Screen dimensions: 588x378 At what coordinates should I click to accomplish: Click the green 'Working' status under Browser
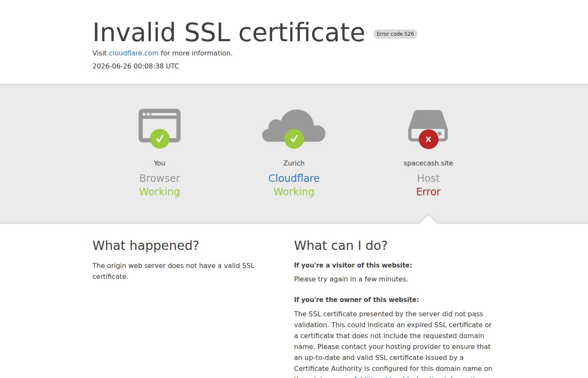160,192
